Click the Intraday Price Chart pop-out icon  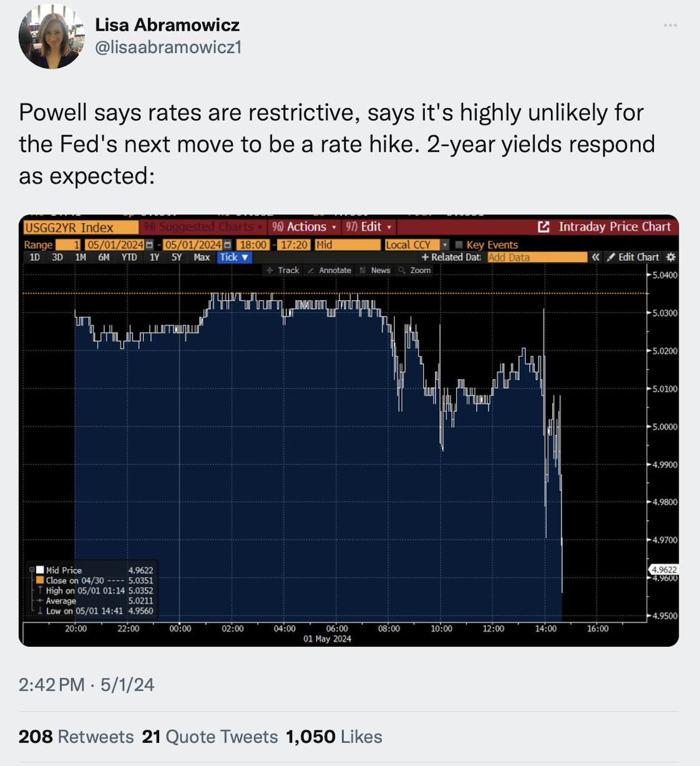(x=543, y=227)
